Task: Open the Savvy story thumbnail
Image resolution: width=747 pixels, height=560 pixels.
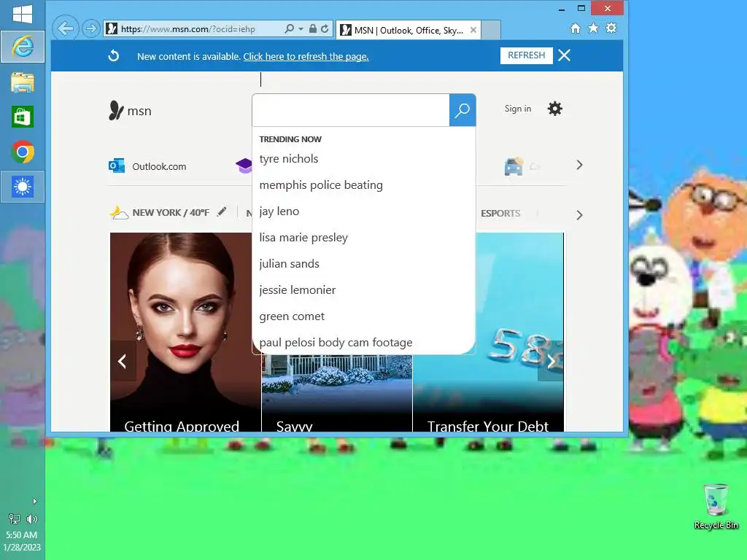Action: coord(337,393)
